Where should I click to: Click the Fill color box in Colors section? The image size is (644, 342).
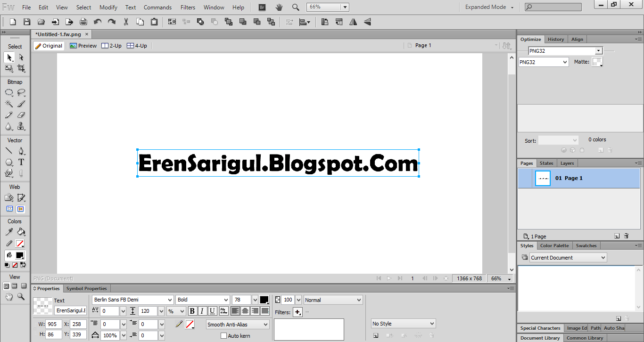coord(19,255)
